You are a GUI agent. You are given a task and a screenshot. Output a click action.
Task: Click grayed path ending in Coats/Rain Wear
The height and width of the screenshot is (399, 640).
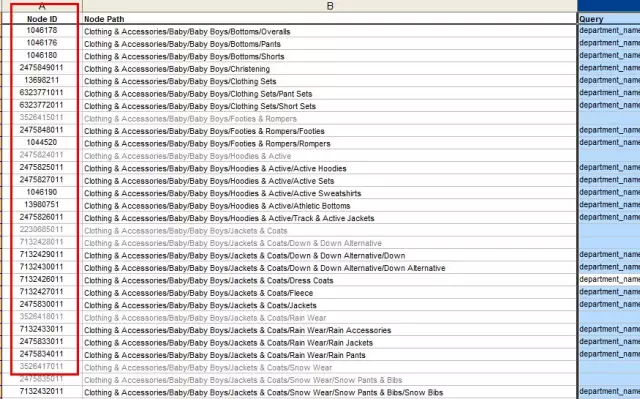[205, 318]
